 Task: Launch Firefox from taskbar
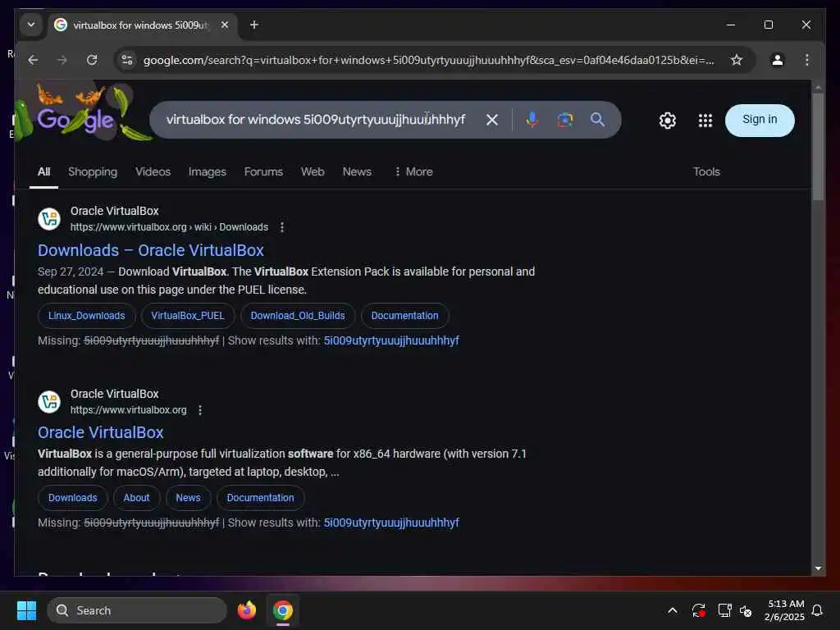tap(246, 610)
